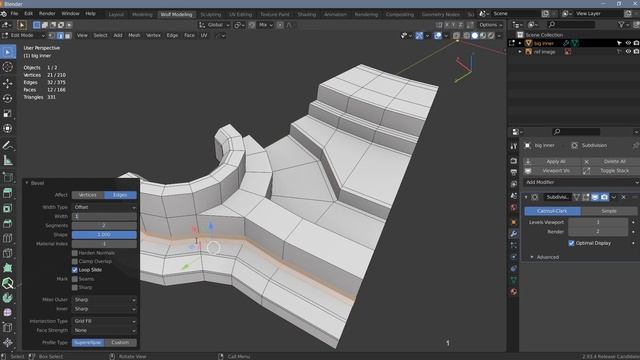
Task: Open the Width Type Offset dropdown
Action: (104, 207)
